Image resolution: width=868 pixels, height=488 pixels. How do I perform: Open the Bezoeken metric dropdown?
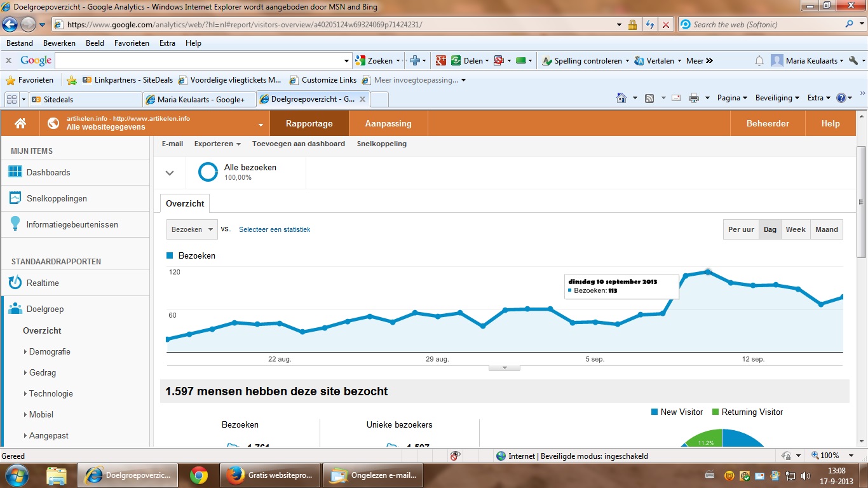click(192, 229)
